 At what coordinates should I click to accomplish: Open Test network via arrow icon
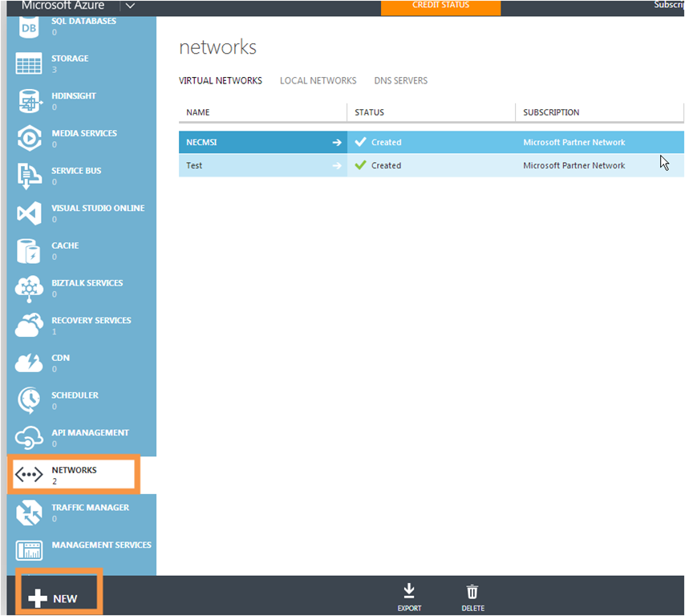point(337,165)
